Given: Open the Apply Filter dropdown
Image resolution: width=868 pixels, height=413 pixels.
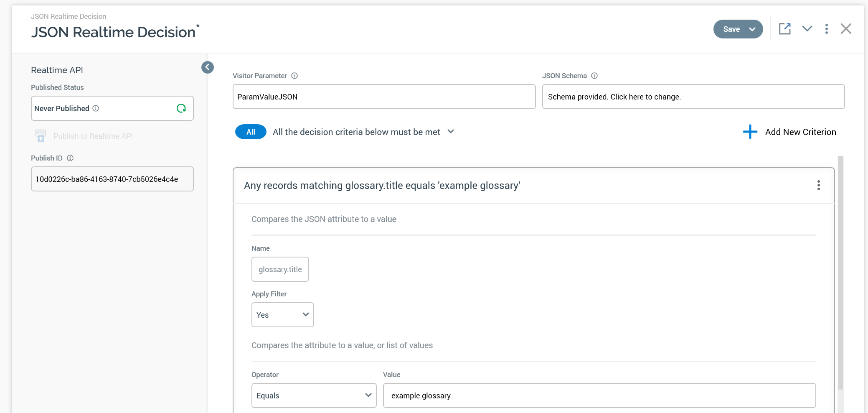Looking at the screenshot, I should (282, 315).
